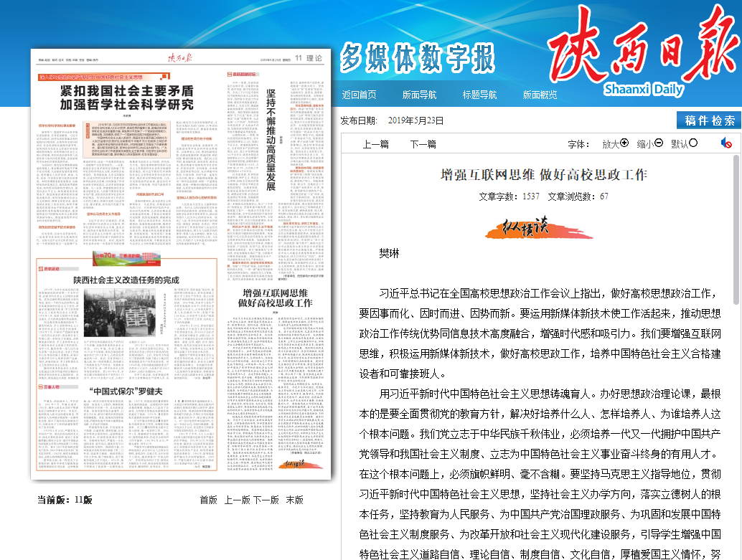Viewport: 742px width, 560px height.
Task: Select the default font size circle
Action: [693, 143]
